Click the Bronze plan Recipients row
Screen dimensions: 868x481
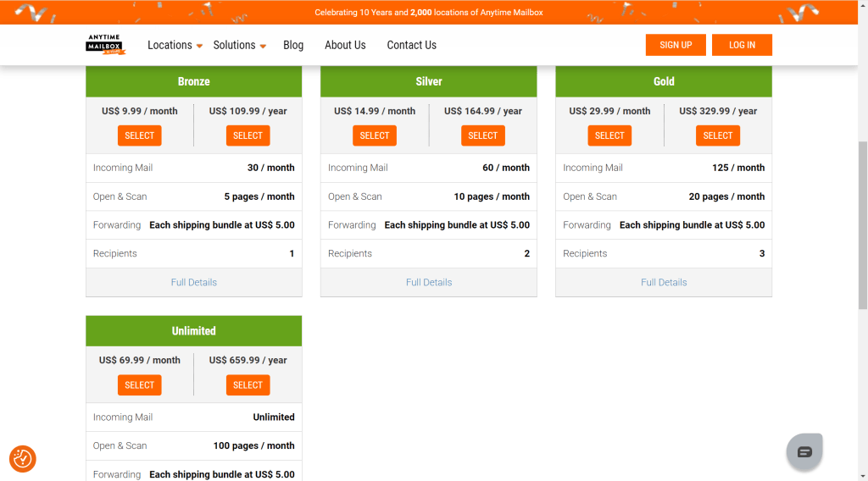[x=194, y=254]
